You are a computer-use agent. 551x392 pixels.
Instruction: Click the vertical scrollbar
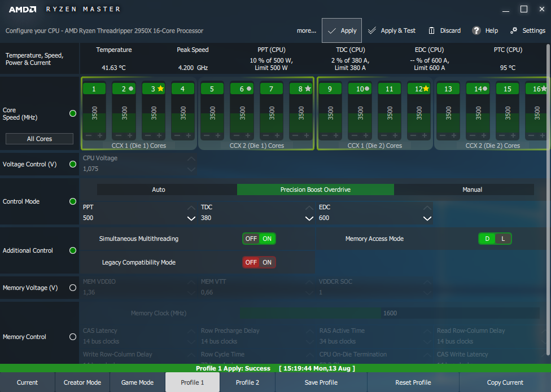pos(548,199)
